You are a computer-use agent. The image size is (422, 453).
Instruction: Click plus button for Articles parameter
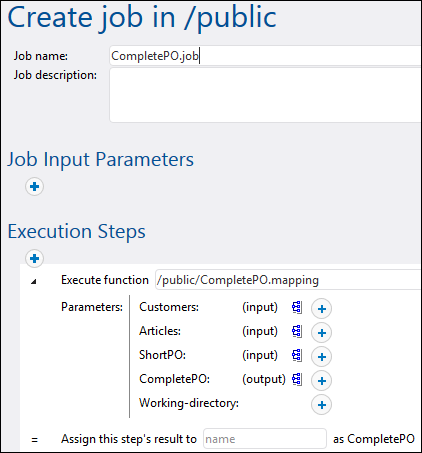coord(321,333)
